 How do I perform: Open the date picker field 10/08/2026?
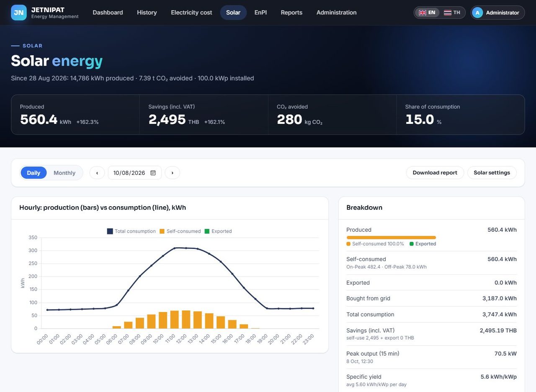pyautogui.click(x=134, y=173)
